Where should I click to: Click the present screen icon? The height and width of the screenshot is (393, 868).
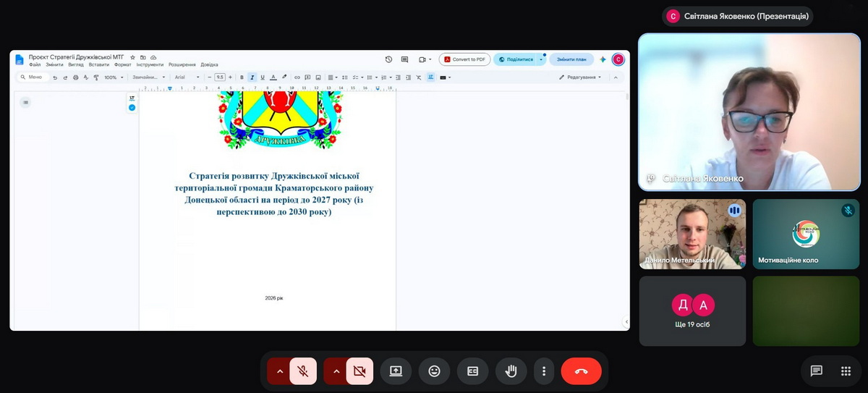point(396,371)
